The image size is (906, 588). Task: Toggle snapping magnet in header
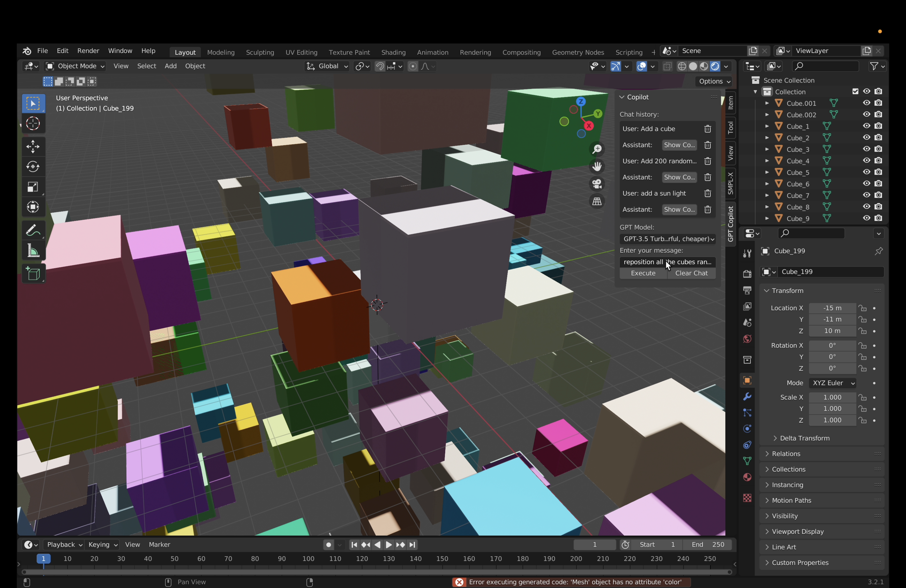380,66
